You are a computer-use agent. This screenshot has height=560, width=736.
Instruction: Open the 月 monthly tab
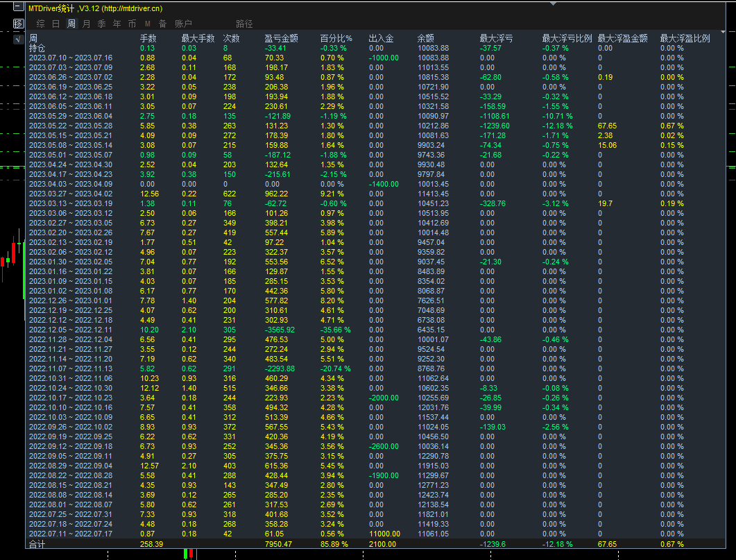point(86,24)
